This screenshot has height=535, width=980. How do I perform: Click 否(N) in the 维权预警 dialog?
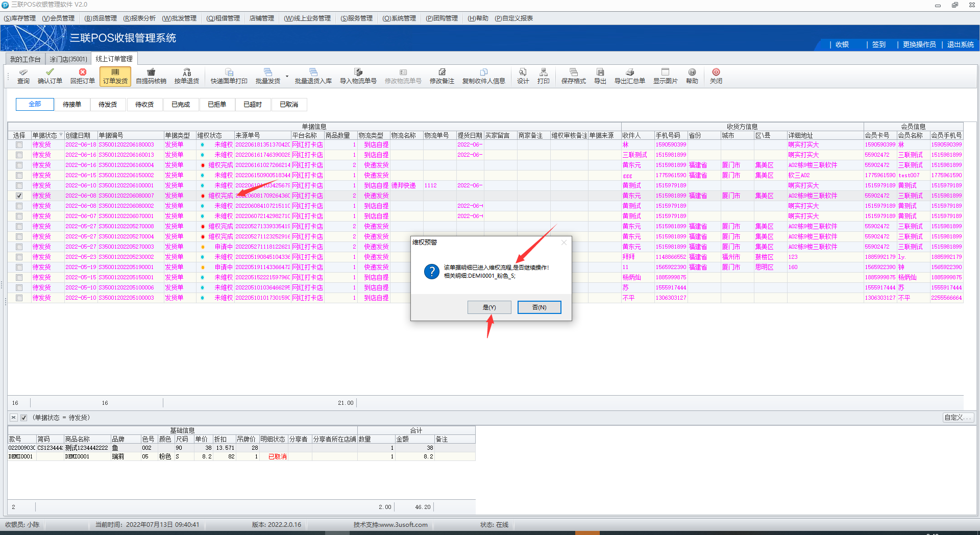coord(539,307)
